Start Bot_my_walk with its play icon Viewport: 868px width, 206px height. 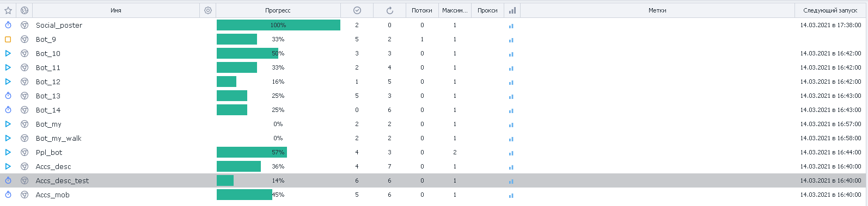8,138
